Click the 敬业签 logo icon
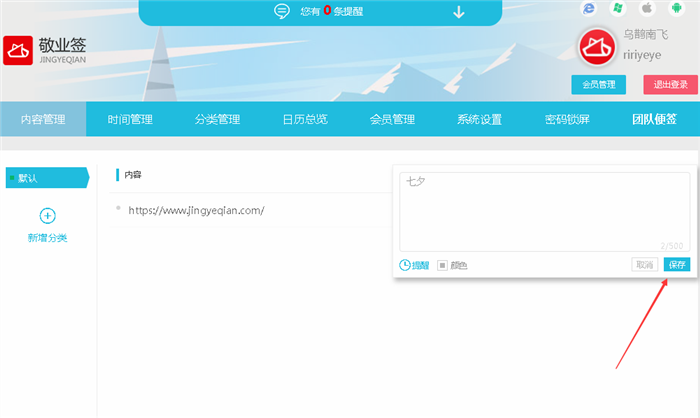 coord(18,50)
